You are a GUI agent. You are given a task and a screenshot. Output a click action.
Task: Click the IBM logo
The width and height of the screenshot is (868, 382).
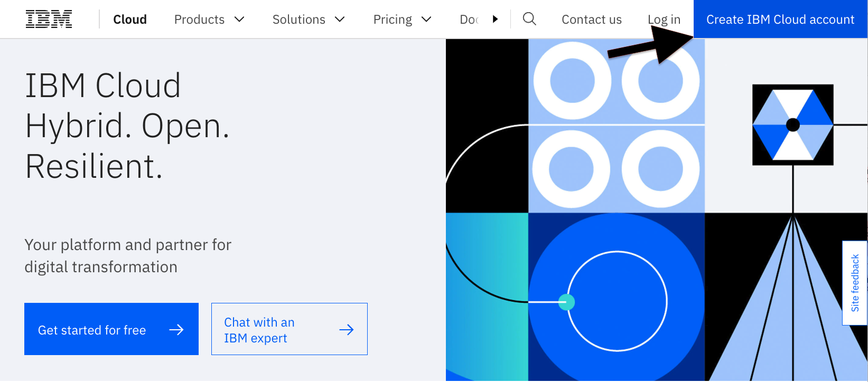[49, 19]
